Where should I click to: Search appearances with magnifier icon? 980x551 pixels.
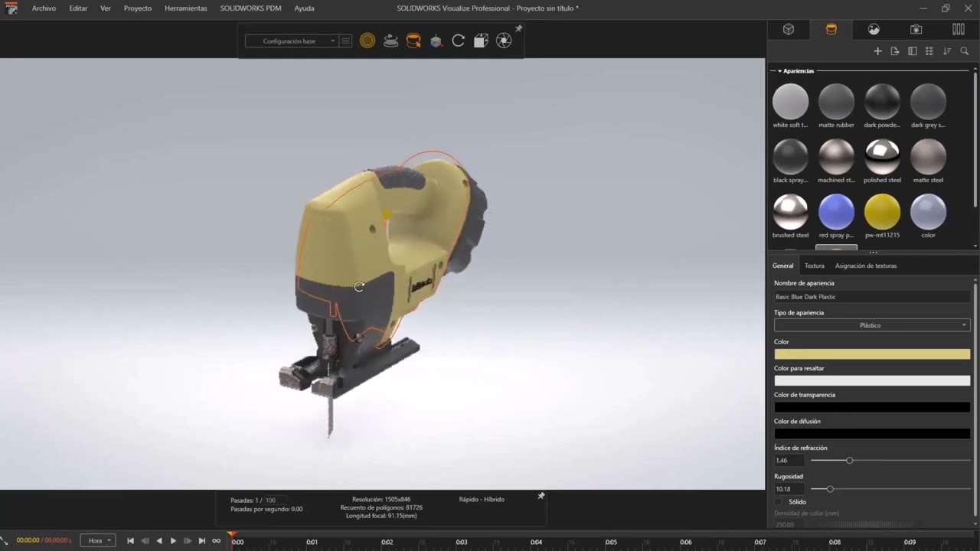[965, 51]
